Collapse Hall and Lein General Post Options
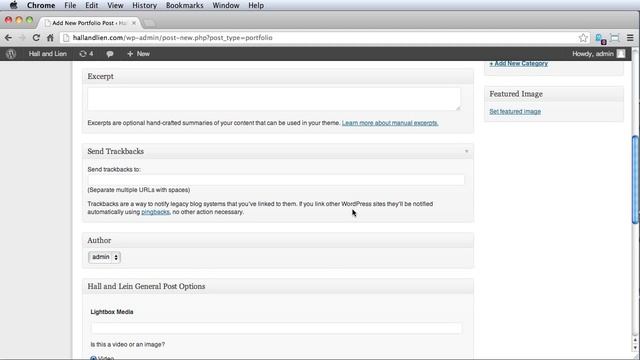Image resolution: width=640 pixels, height=360 pixels. tap(278, 287)
